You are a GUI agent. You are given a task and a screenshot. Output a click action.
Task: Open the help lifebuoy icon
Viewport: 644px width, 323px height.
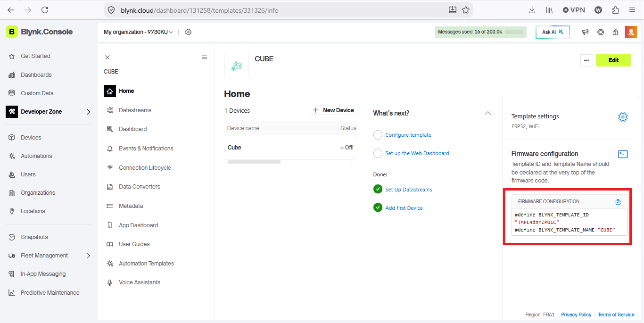[x=601, y=32]
